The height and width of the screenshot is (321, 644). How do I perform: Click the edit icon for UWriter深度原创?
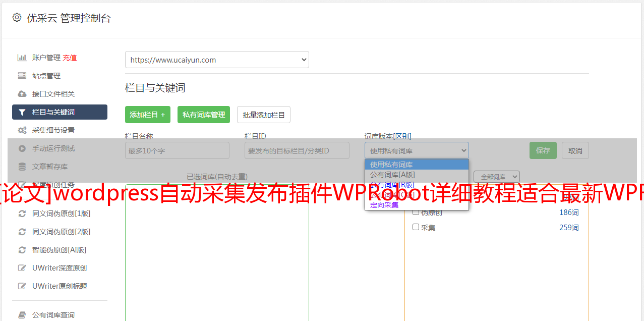point(22,268)
